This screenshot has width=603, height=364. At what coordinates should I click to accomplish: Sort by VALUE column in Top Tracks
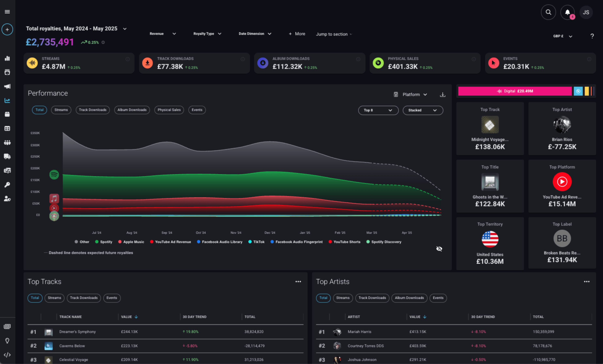click(x=129, y=317)
